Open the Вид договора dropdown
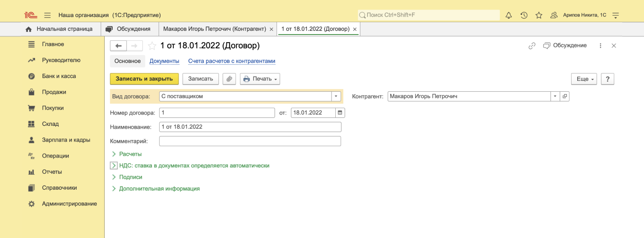The height and width of the screenshot is (238, 644). coord(336,96)
